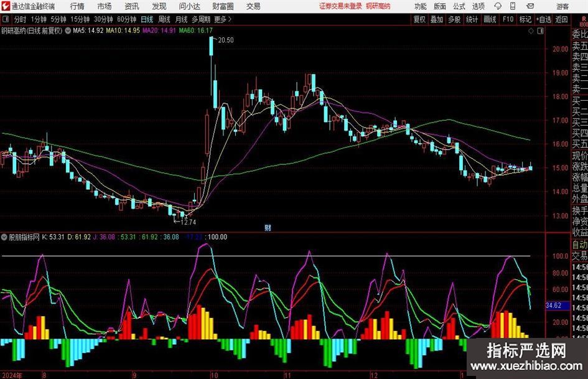Click the diamond icon atop the chart
Image resolution: width=588 pixels, height=379 pixels.
click(531, 31)
